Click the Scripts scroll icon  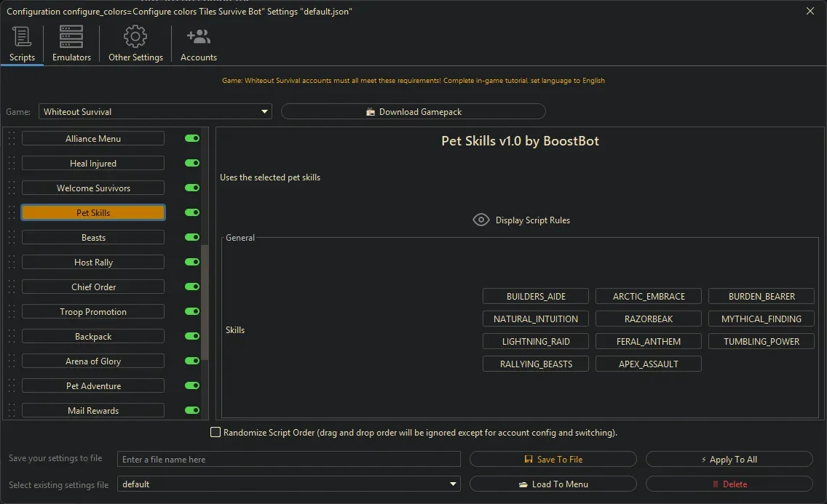click(x=22, y=37)
